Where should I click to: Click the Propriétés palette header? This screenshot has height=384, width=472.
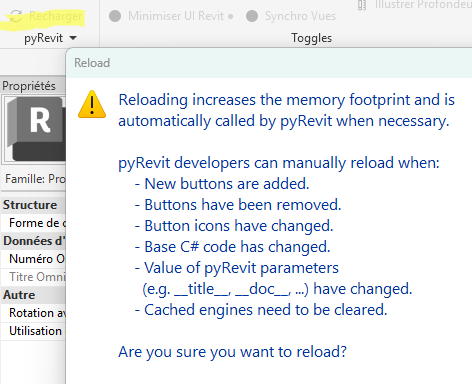33,86
